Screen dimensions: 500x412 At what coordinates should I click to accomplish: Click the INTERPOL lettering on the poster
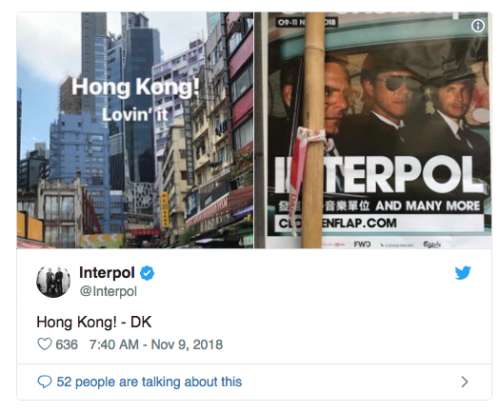[x=379, y=176]
